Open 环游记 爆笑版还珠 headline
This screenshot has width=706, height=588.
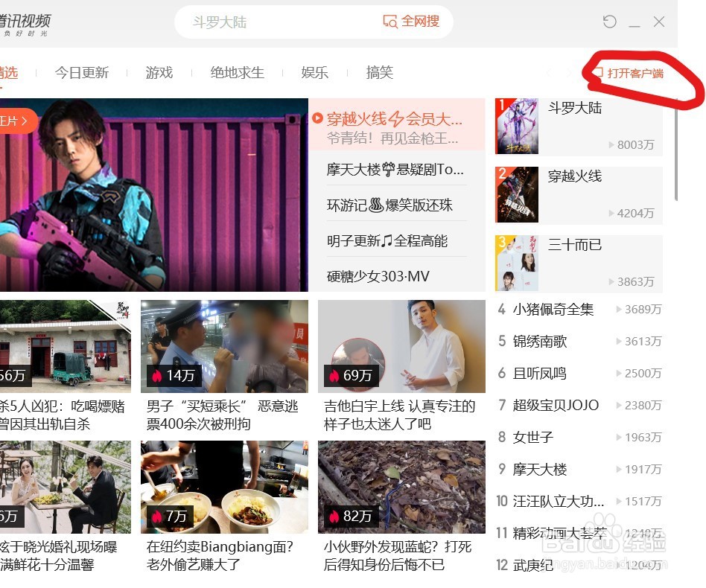tap(389, 205)
